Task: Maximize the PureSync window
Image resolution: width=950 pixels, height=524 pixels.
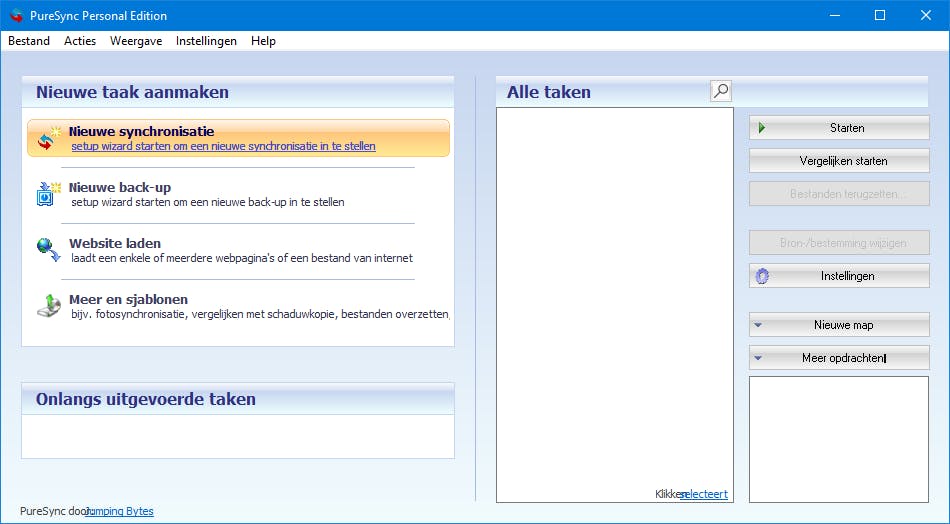Action: coord(880,15)
